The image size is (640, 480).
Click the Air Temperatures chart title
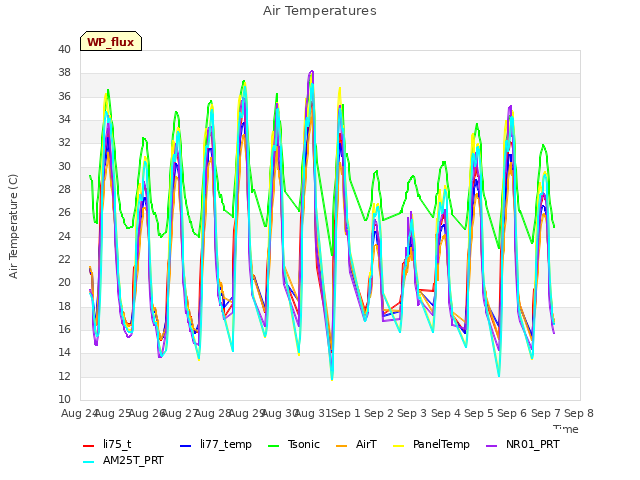(x=320, y=11)
